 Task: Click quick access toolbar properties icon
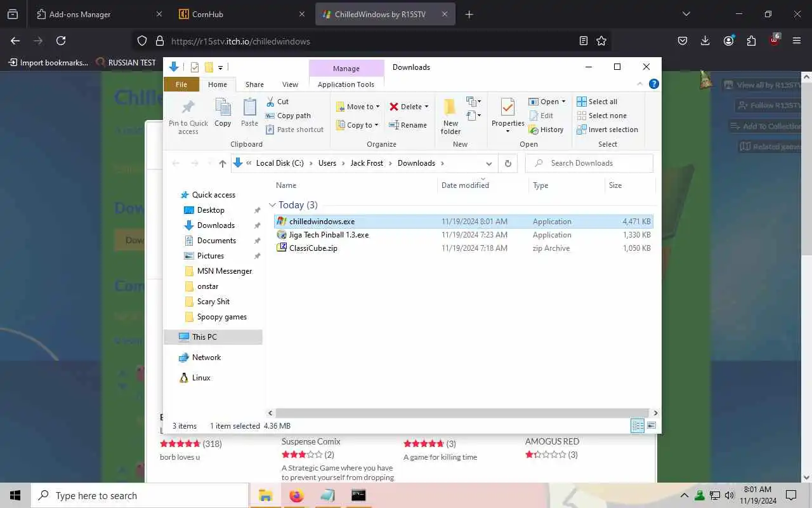point(194,67)
